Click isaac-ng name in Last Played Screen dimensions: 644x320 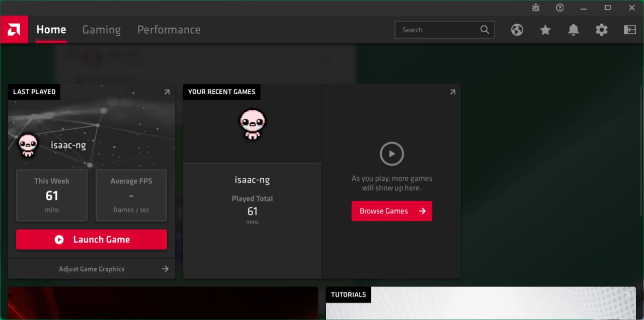[68, 145]
